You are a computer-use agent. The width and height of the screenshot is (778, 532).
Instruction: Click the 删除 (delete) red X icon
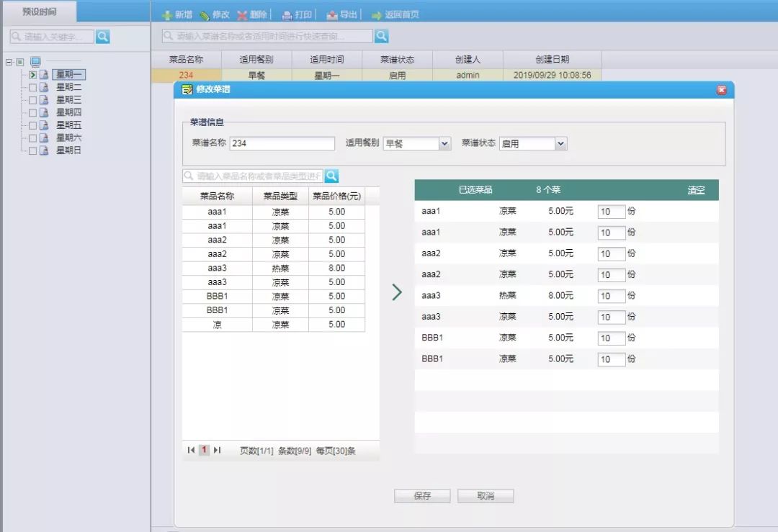point(242,15)
